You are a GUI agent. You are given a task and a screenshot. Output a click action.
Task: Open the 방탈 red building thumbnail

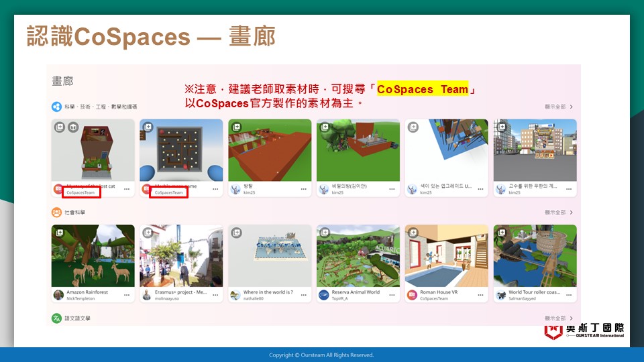tap(270, 150)
